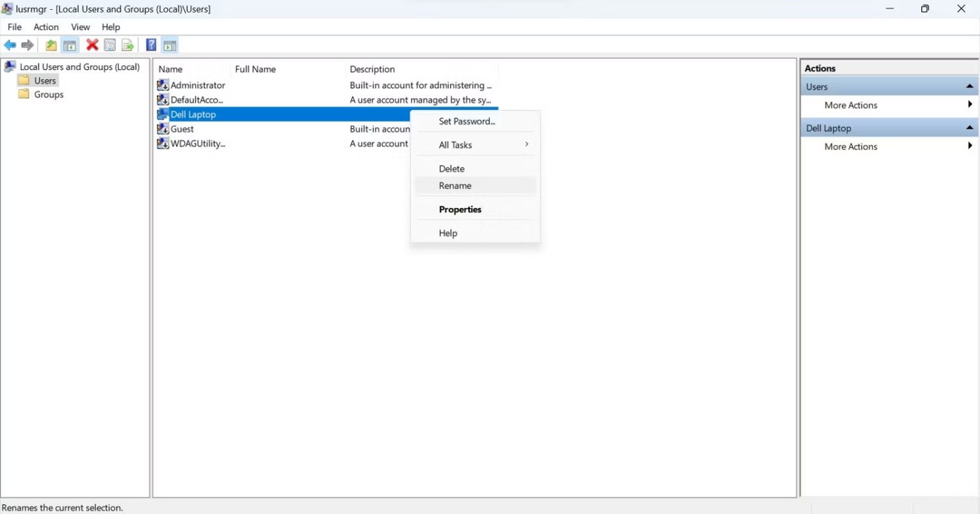The image size is (980, 514).
Task: Select the Groups folder in the tree
Action: [48, 95]
